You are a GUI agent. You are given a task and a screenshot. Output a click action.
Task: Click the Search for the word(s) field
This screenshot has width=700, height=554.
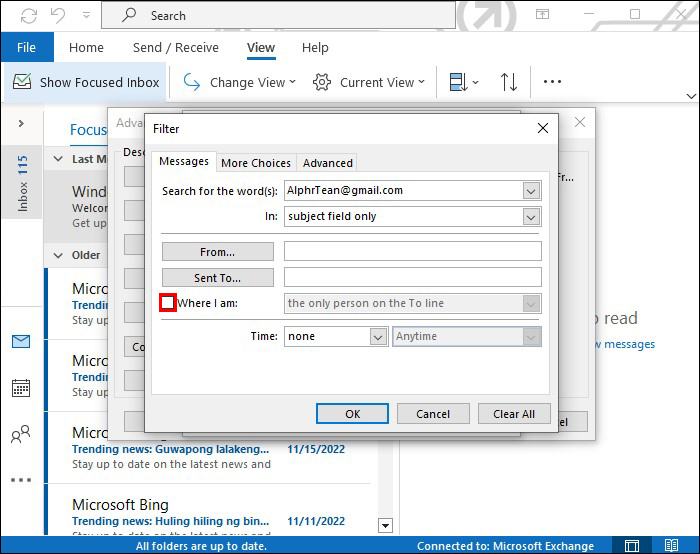pos(404,191)
